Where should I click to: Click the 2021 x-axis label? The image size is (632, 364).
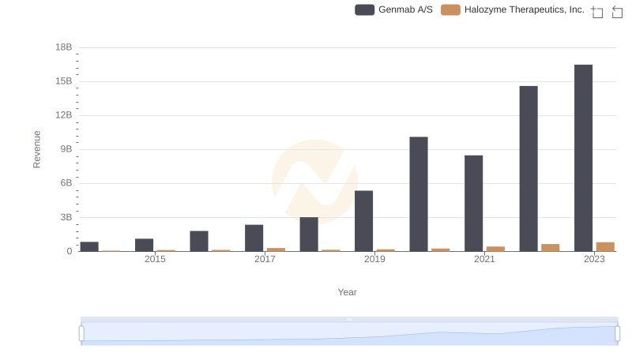click(484, 259)
